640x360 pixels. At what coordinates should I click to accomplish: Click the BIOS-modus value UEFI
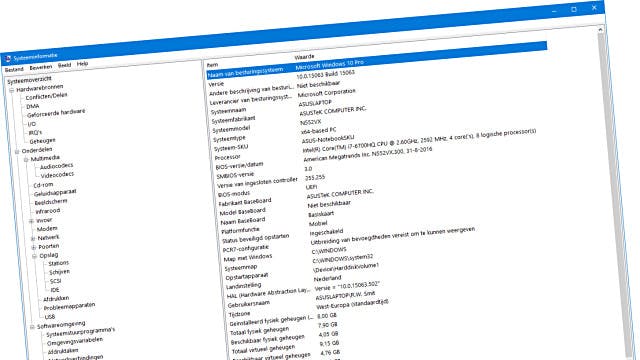tap(311, 187)
